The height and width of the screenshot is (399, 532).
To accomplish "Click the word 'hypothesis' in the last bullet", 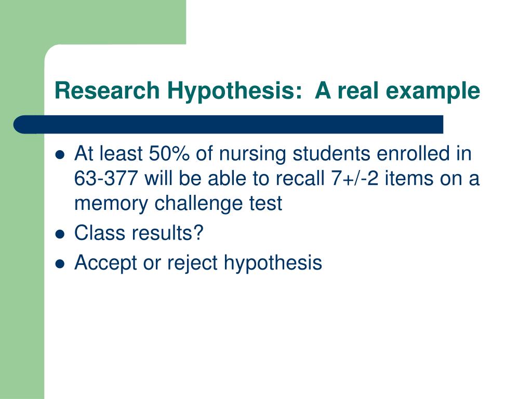I will pos(273,263).
